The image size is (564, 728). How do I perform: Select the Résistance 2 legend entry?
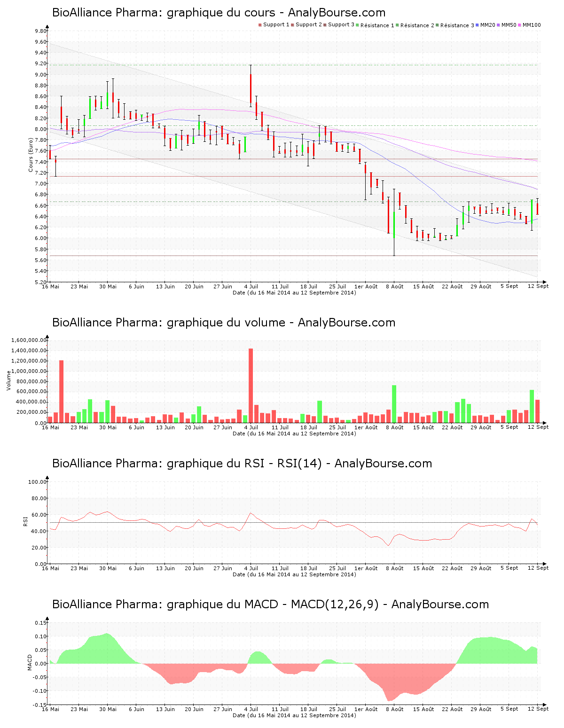(x=415, y=25)
